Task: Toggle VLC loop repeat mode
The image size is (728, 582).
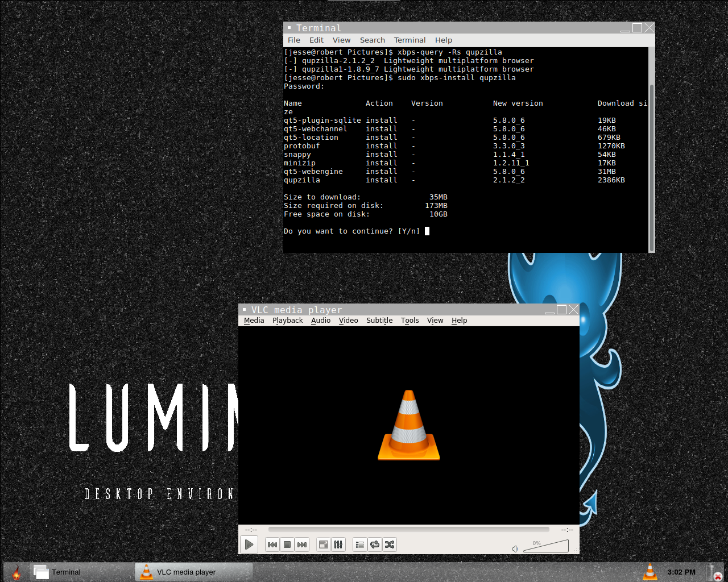Action: (375, 544)
